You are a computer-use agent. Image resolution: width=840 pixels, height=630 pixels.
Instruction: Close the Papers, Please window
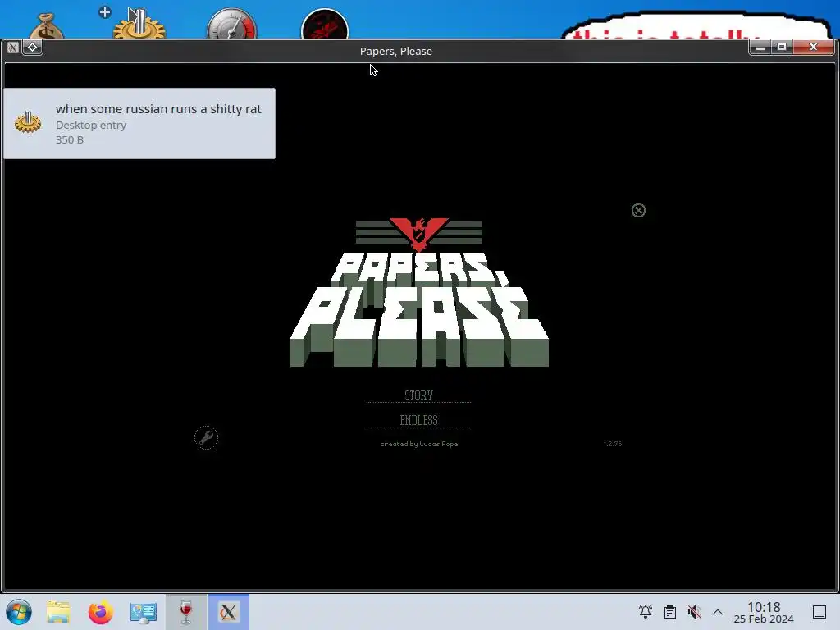[x=813, y=48]
